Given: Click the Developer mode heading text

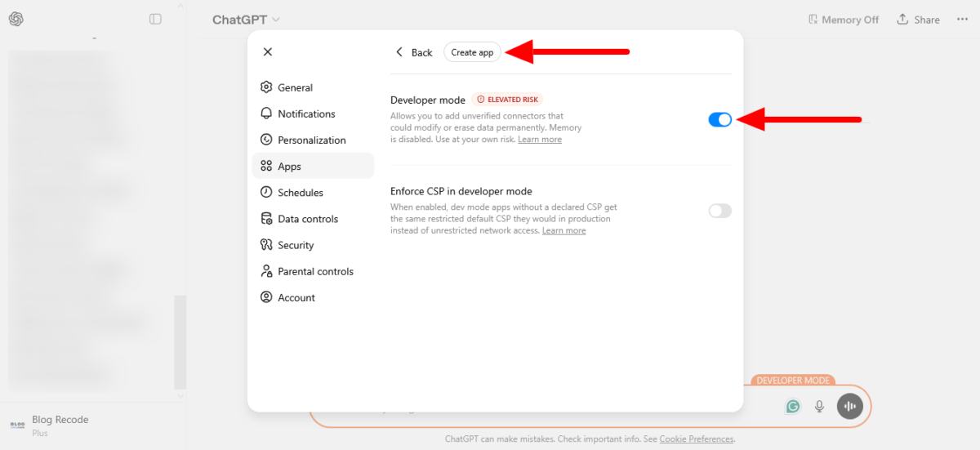Looking at the screenshot, I should click(428, 100).
